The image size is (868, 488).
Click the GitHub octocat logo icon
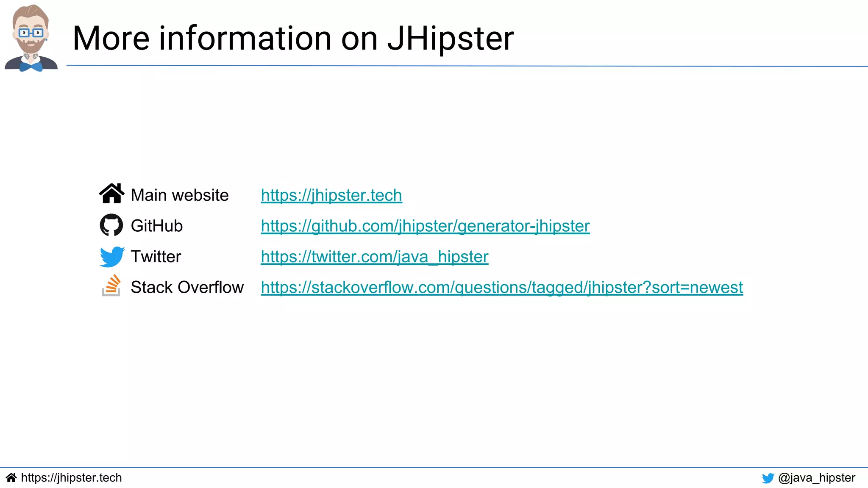pos(111,225)
